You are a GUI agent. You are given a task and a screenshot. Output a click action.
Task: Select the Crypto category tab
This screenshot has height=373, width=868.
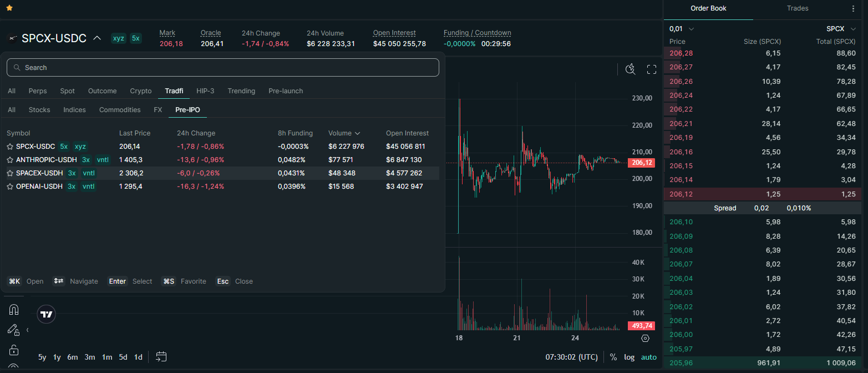pyautogui.click(x=141, y=91)
